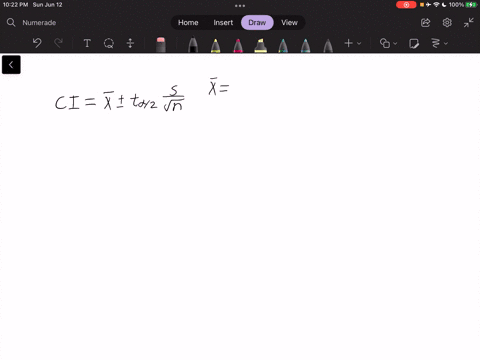Select the red-tipped pen

click(238, 45)
